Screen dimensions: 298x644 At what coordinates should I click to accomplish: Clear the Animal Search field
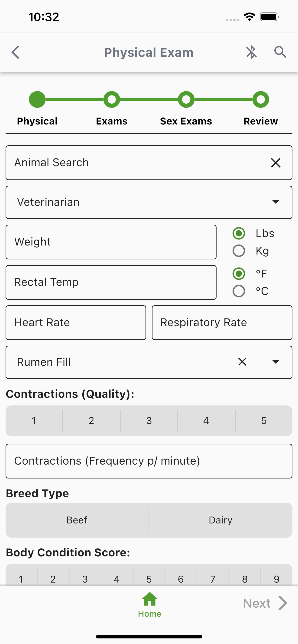[275, 163]
